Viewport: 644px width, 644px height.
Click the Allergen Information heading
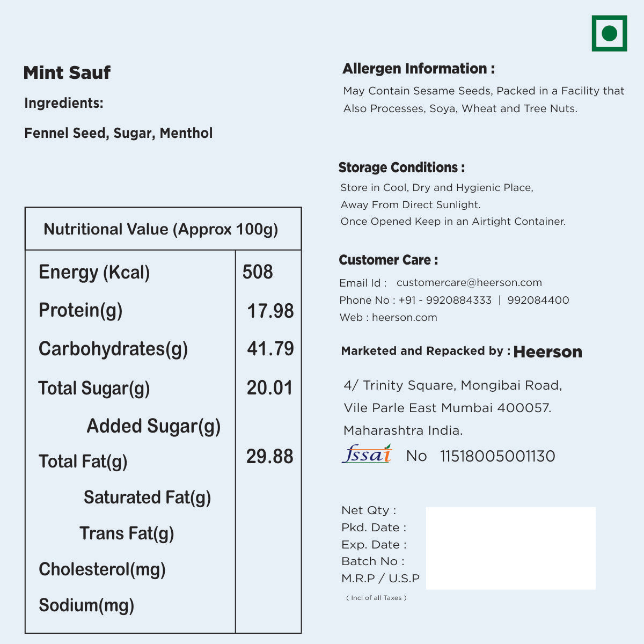click(x=419, y=69)
